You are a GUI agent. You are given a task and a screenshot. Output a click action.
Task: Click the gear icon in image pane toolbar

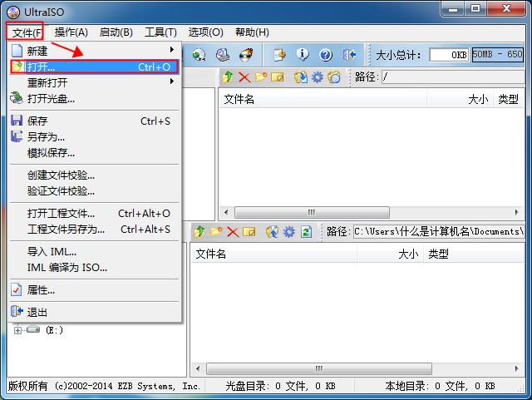318,77
